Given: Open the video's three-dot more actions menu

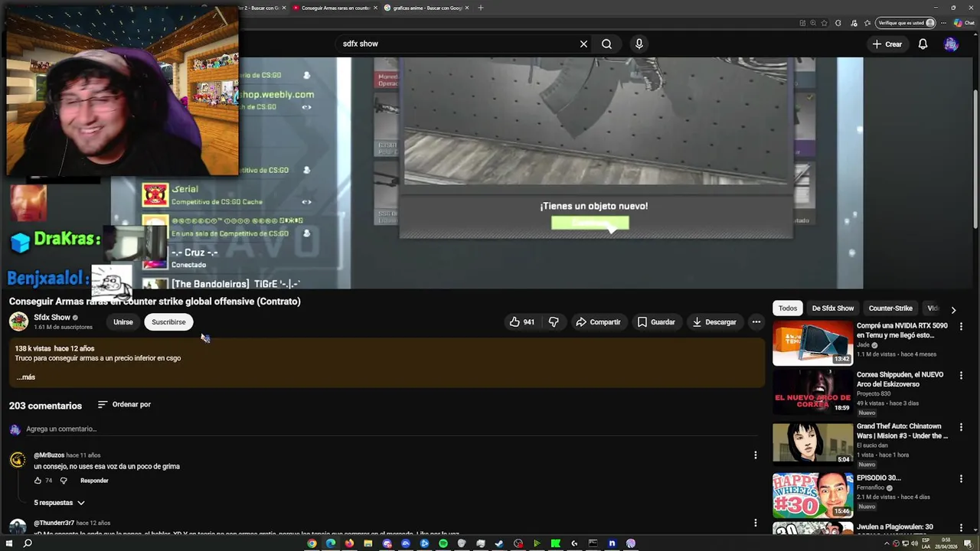Looking at the screenshot, I should click(756, 322).
